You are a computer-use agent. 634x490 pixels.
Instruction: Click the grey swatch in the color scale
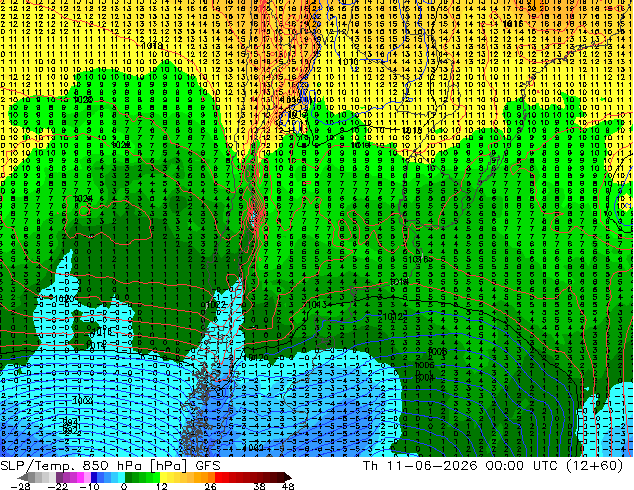[x=32, y=477]
